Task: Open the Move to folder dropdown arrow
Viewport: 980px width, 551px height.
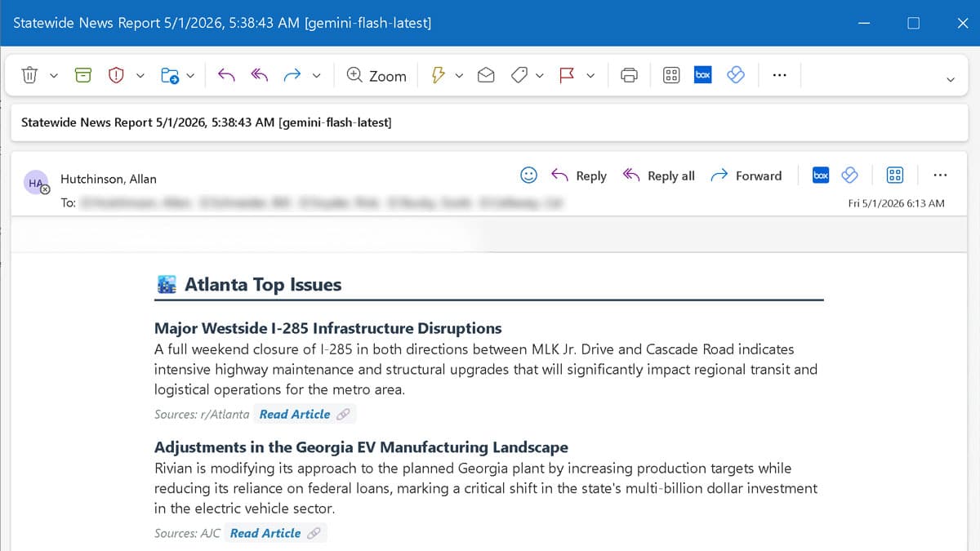Action: click(x=190, y=76)
